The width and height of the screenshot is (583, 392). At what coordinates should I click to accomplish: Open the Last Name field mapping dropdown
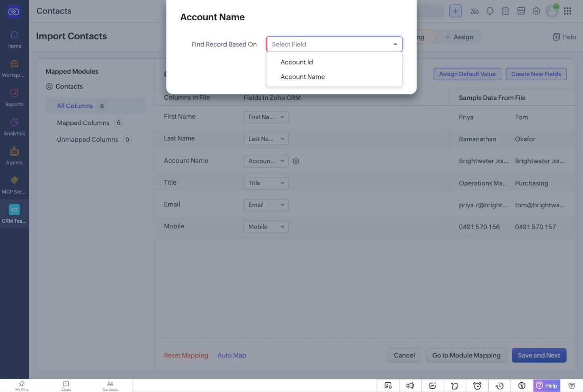pos(266,139)
